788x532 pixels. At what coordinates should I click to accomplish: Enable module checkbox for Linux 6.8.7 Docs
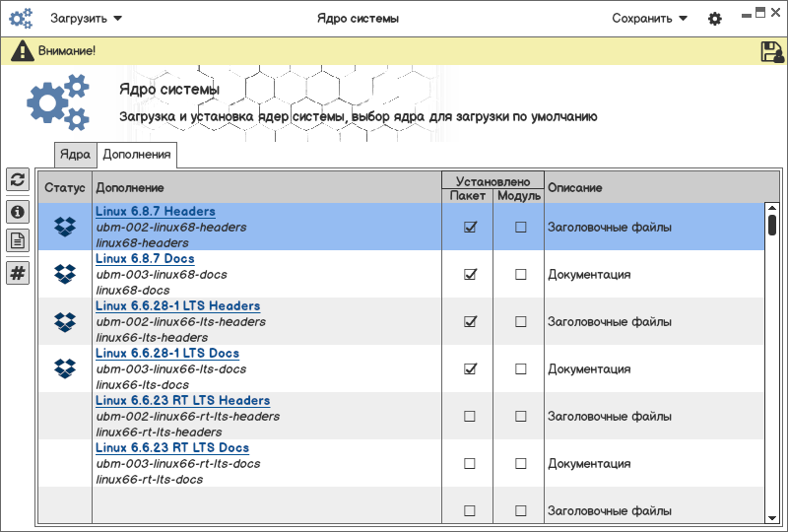[x=520, y=274]
